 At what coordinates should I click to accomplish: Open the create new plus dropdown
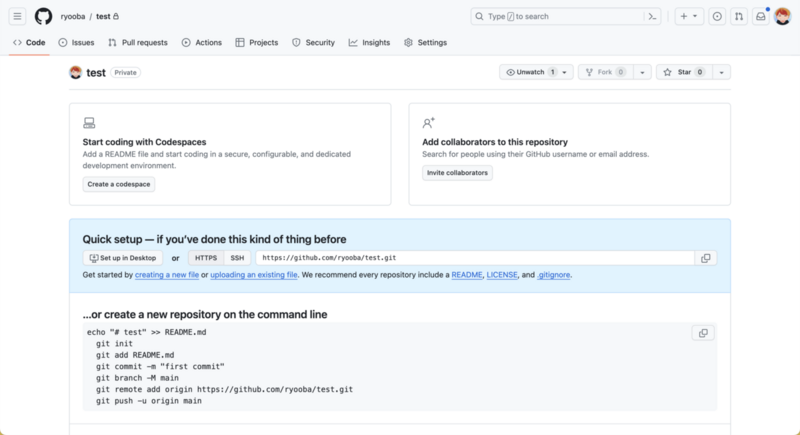689,16
